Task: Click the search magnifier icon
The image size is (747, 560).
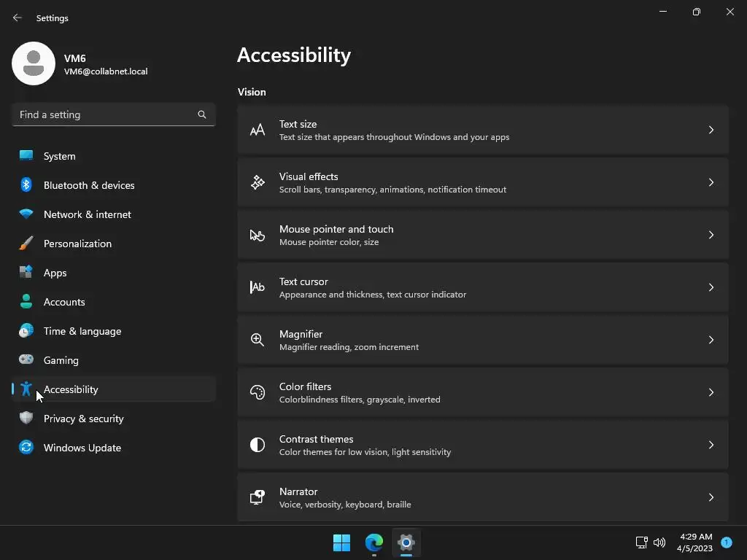Action: 202,114
